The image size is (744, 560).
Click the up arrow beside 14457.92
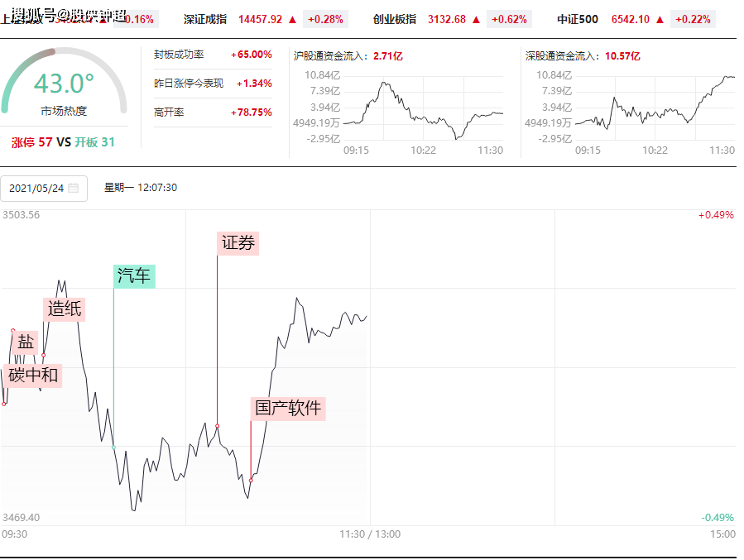(x=293, y=19)
